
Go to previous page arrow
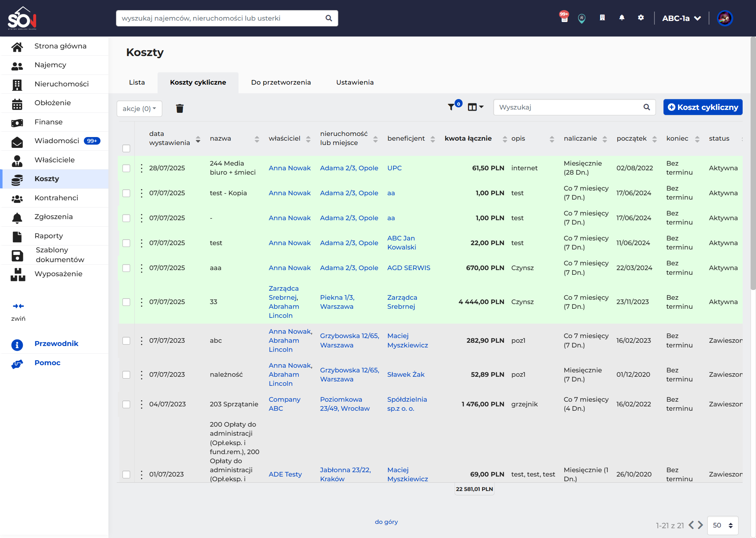[691, 525]
